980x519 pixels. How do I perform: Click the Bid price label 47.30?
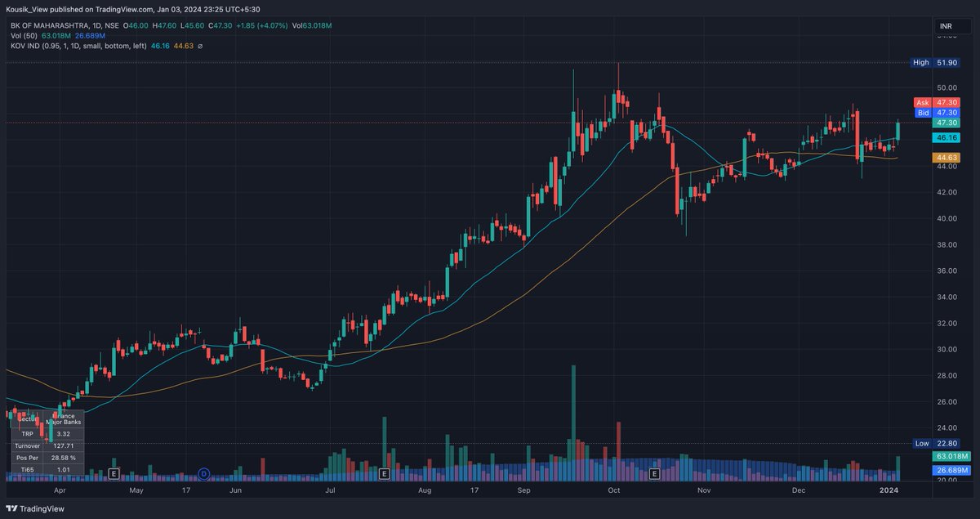[x=938, y=112]
